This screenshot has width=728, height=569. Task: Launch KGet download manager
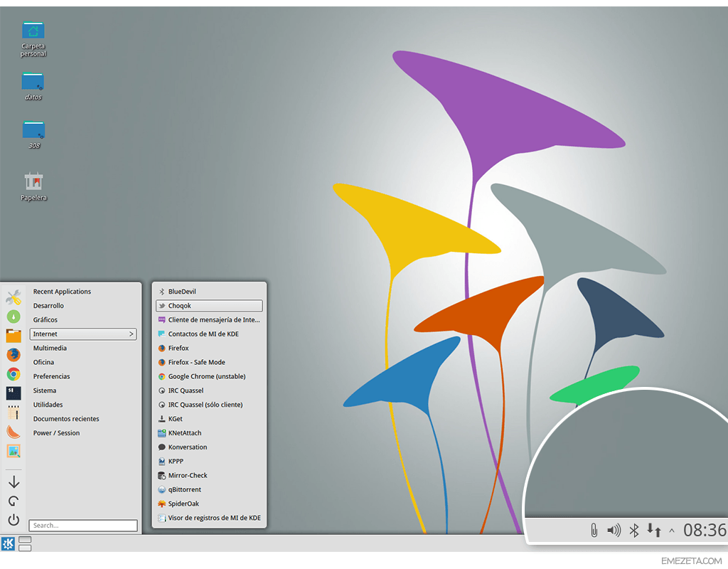click(210, 419)
